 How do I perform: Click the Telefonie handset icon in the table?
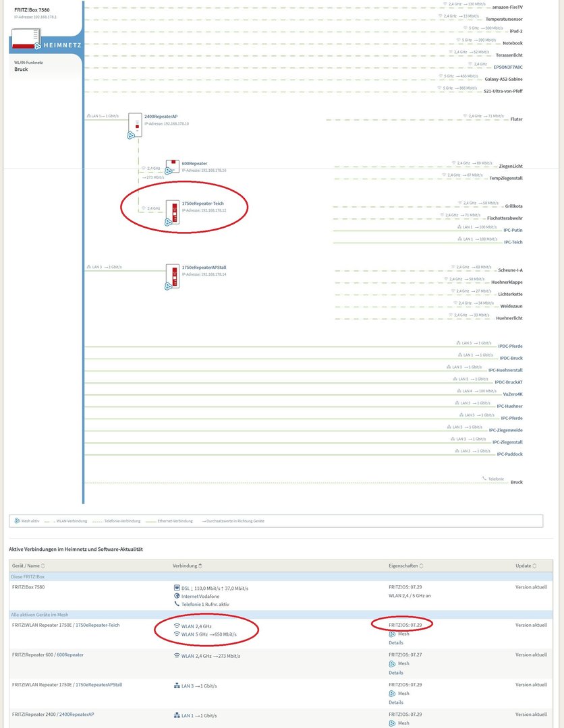click(x=177, y=604)
